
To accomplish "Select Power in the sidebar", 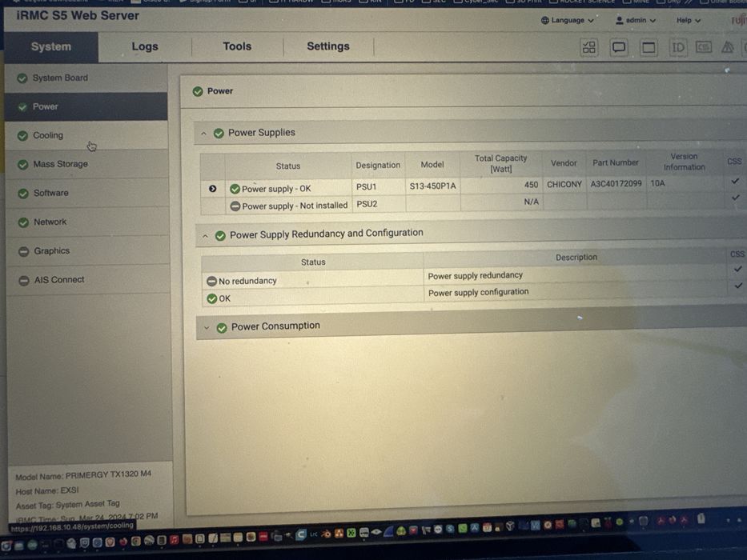I will [86, 106].
